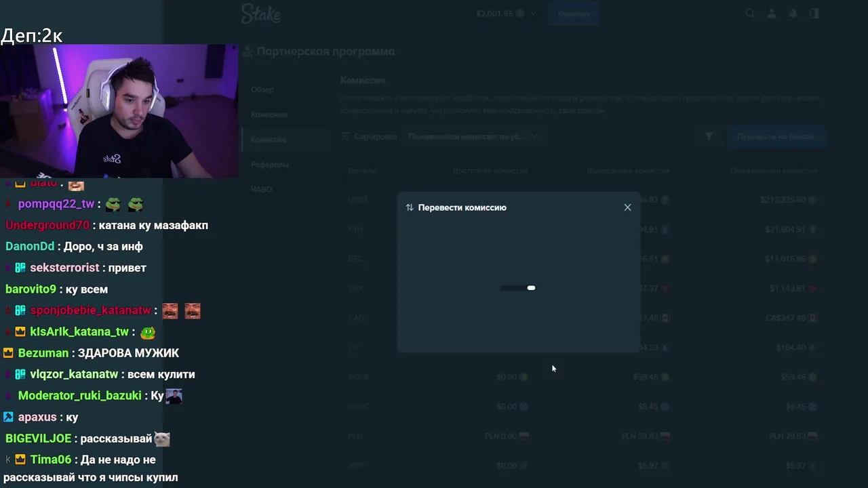Click the badge icon next to apaxus

[8, 417]
